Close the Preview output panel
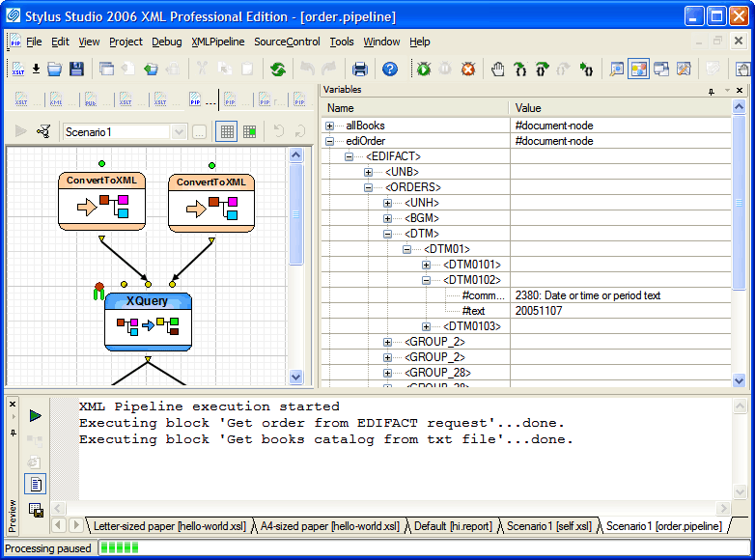The height and width of the screenshot is (560, 755). [x=13, y=404]
